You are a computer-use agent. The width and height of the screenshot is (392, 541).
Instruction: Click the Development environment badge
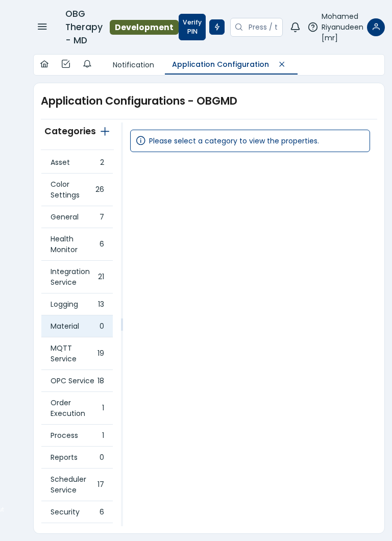click(x=144, y=27)
